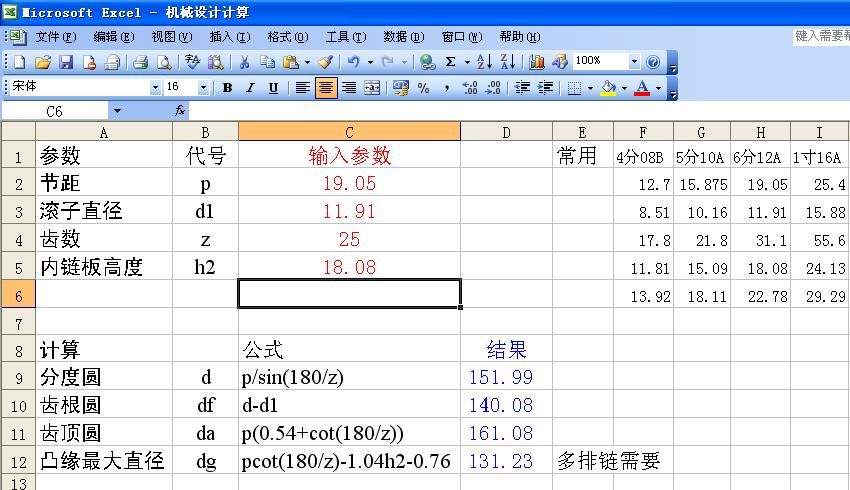Select the cell showing 151.99
Image resolution: width=850 pixels, height=490 pixels.
[x=506, y=377]
